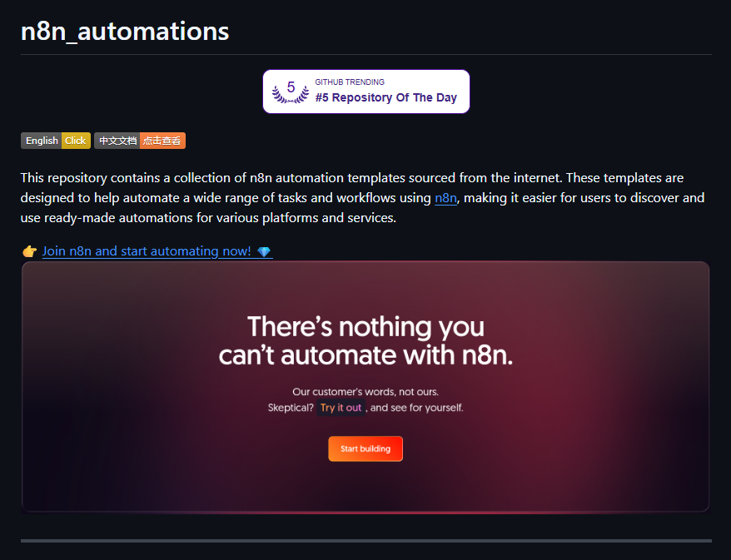Click the 'Try it out' highlighted text
The width and height of the screenshot is (731, 560).
(x=341, y=408)
